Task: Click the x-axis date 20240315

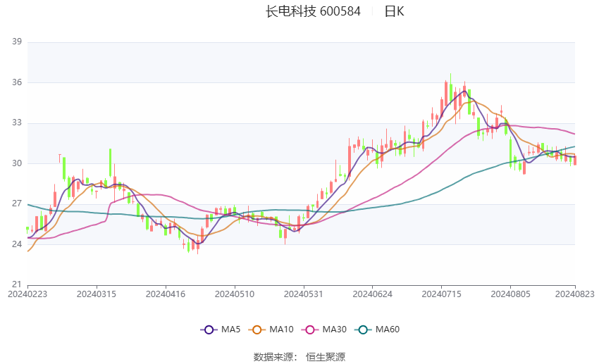Action: pos(97,294)
